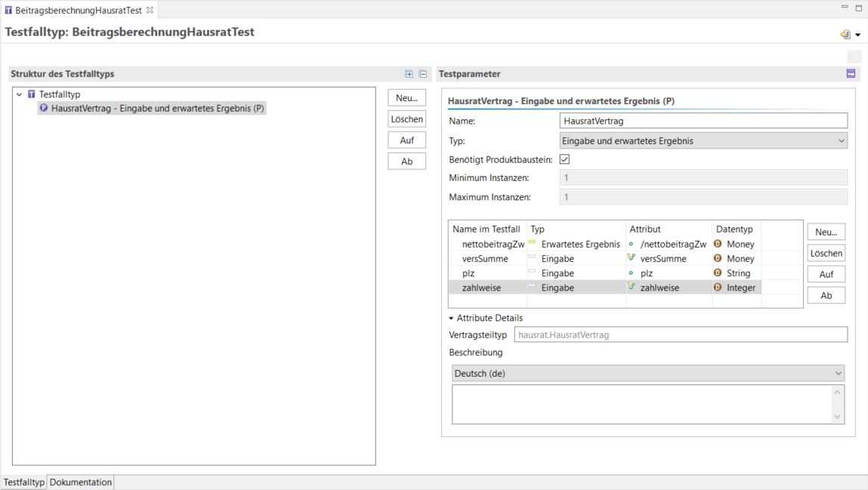Click the layout icon in the Testparameter header
Screen dimensions: 868x490
pos(851,74)
